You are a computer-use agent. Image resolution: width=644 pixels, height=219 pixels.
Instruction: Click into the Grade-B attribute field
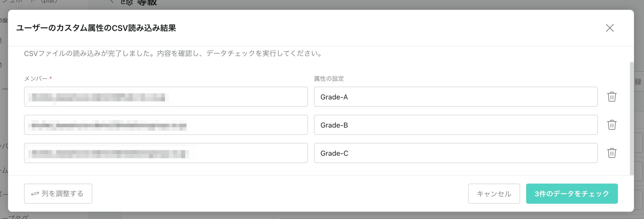[x=455, y=125]
